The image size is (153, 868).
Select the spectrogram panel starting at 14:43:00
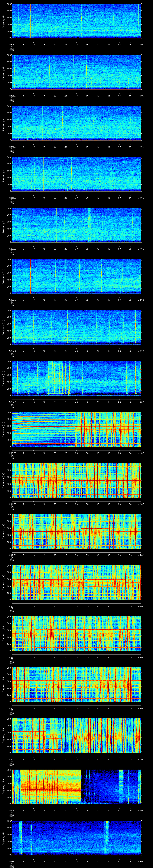click(77, 582)
